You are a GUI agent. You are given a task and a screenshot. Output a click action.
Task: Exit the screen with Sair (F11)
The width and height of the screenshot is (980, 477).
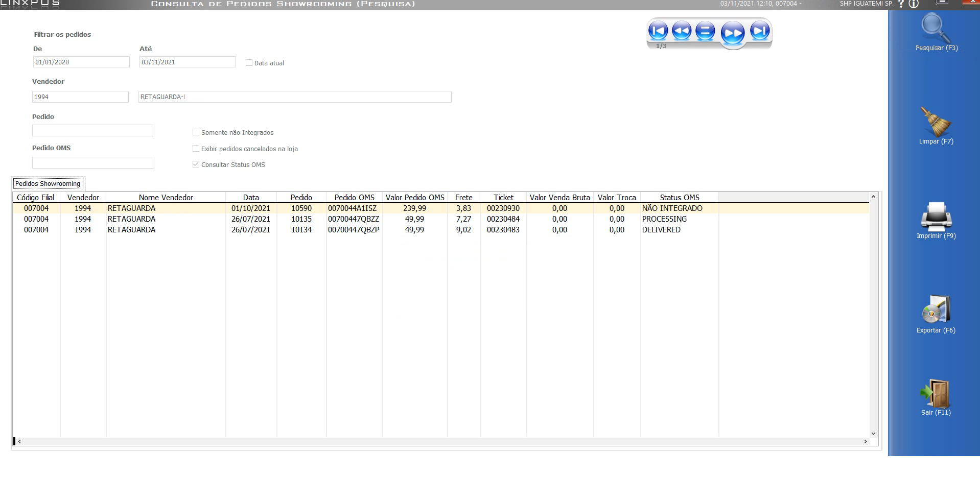tap(936, 398)
